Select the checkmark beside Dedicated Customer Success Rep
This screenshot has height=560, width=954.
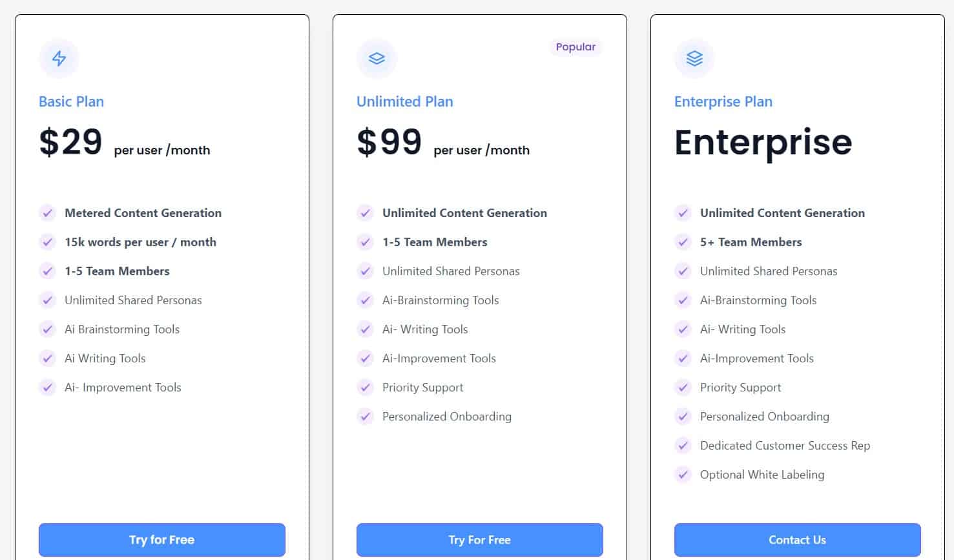(x=683, y=446)
